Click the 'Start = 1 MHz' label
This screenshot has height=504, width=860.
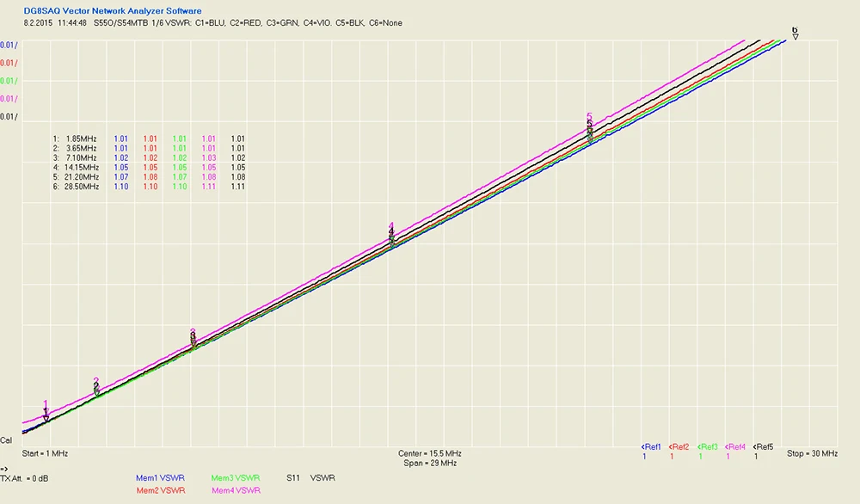tap(45, 453)
